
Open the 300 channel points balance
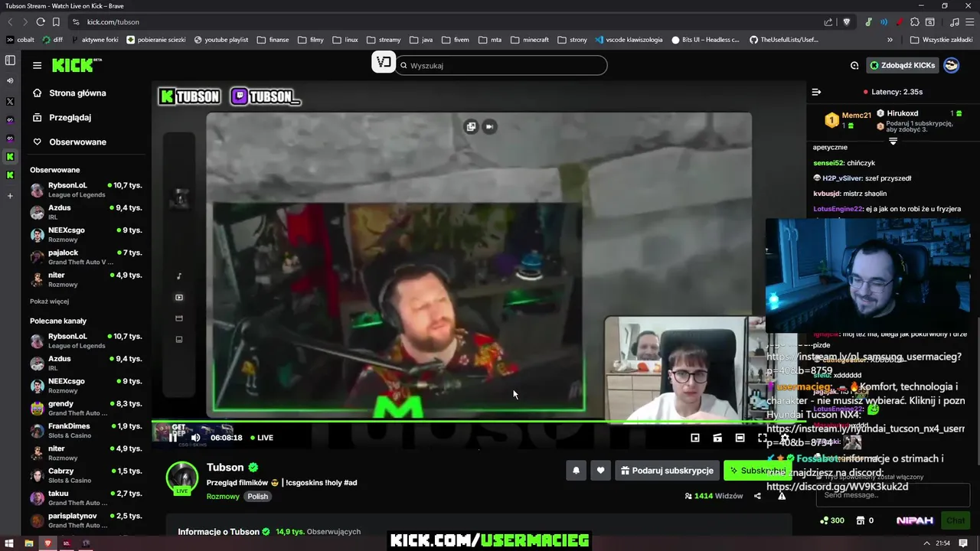[x=831, y=520]
